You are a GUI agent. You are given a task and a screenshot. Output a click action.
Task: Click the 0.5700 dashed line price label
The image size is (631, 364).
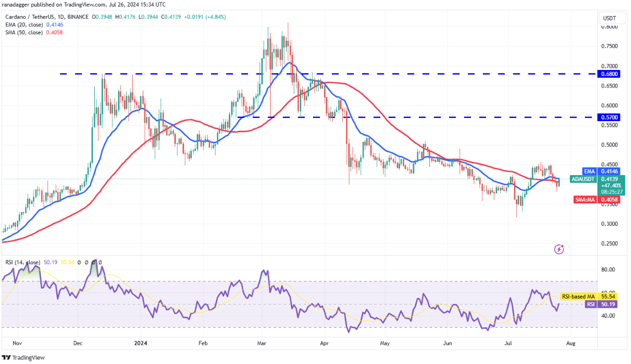click(609, 117)
